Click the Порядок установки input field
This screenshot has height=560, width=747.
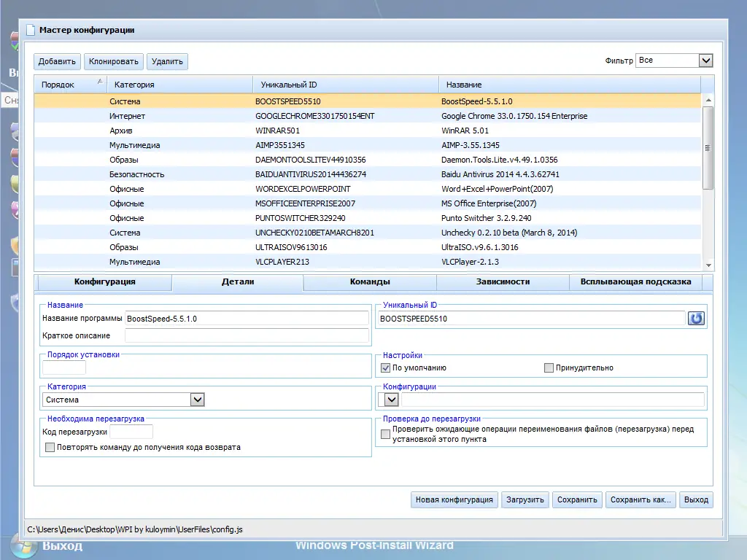64,367
